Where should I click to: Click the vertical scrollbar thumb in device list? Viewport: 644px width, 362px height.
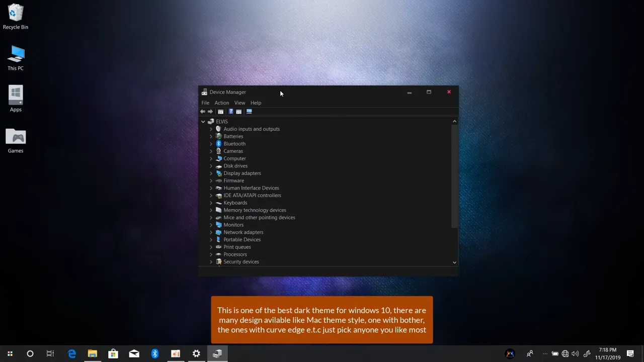pyautogui.click(x=454, y=176)
